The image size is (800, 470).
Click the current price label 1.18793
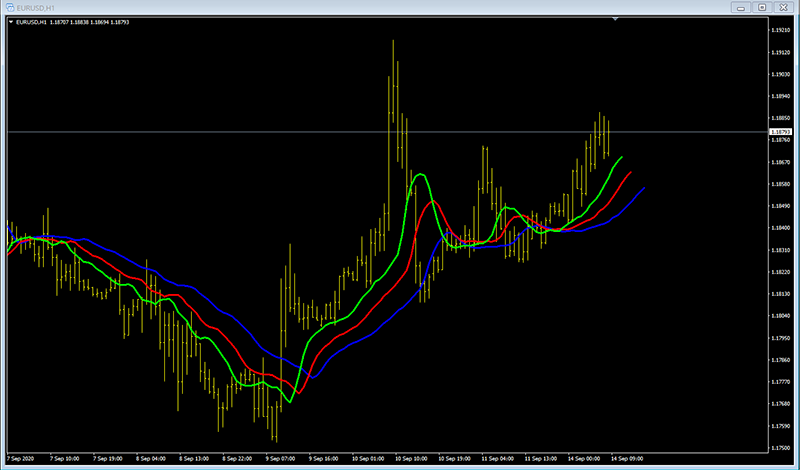pos(781,132)
